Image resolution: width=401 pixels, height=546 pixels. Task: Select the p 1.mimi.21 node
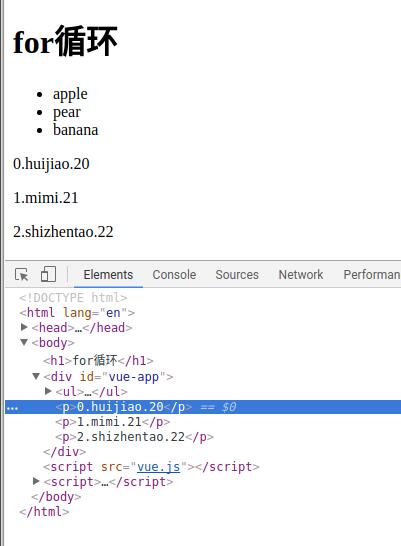112,422
